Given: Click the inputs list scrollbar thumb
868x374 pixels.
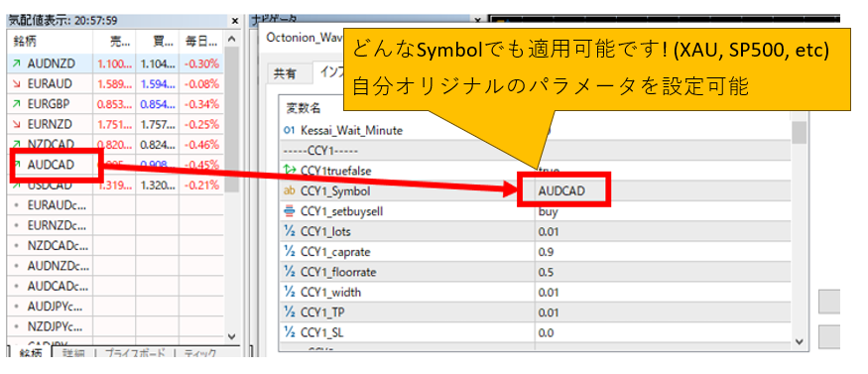Looking at the screenshot, I should (799, 133).
